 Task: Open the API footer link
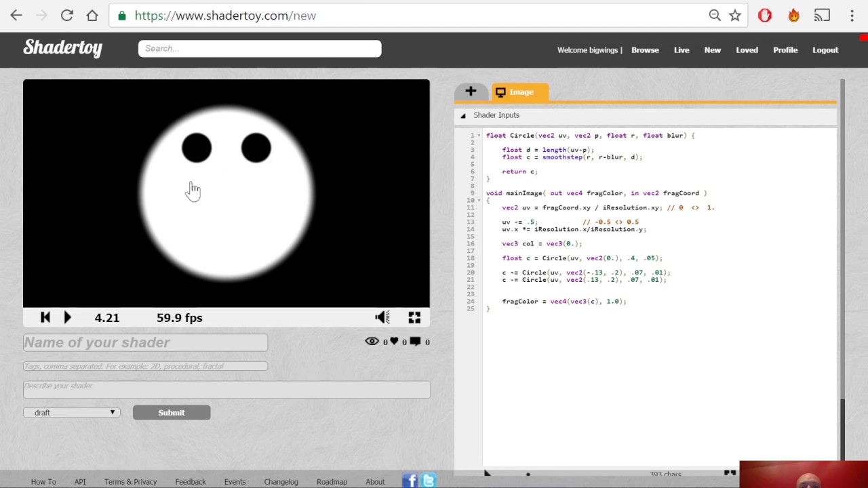pyautogui.click(x=80, y=482)
